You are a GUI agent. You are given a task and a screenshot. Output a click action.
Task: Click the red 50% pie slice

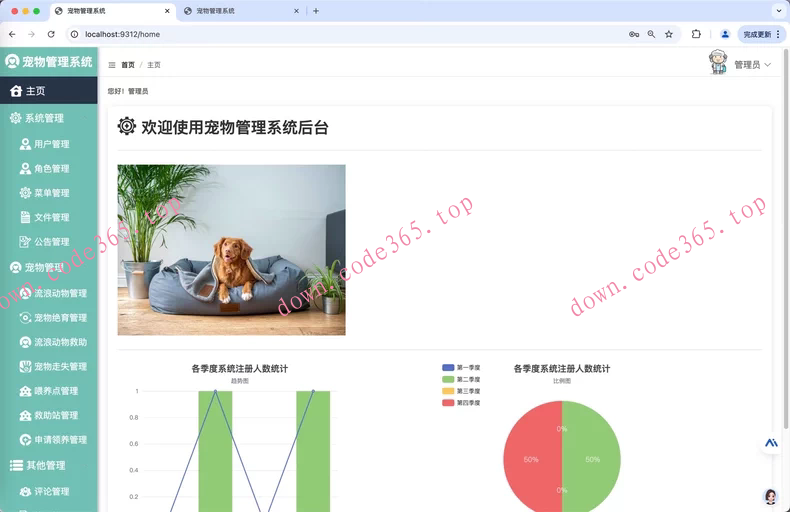coord(531,459)
